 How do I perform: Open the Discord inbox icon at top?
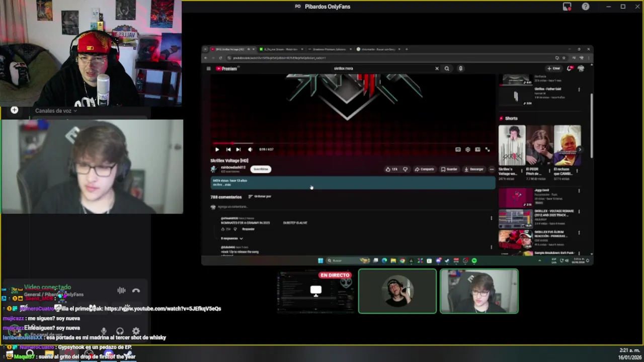(567, 7)
